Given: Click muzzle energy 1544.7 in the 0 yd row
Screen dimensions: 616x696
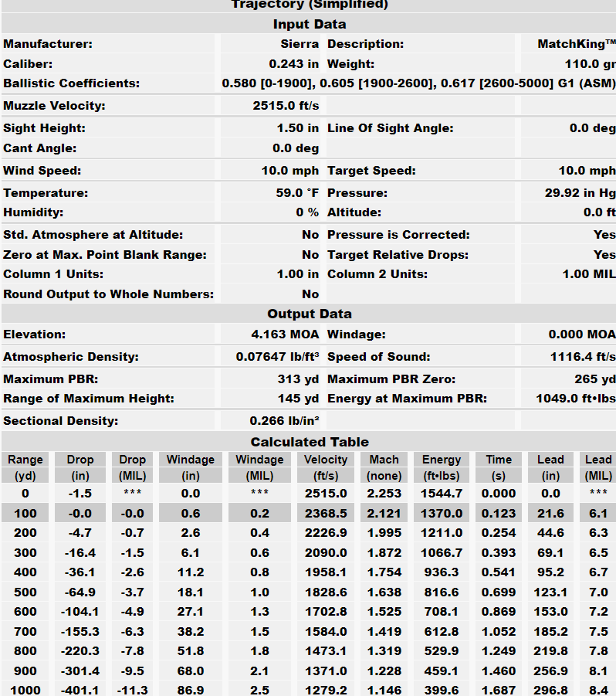Looking at the screenshot, I should (442, 494).
